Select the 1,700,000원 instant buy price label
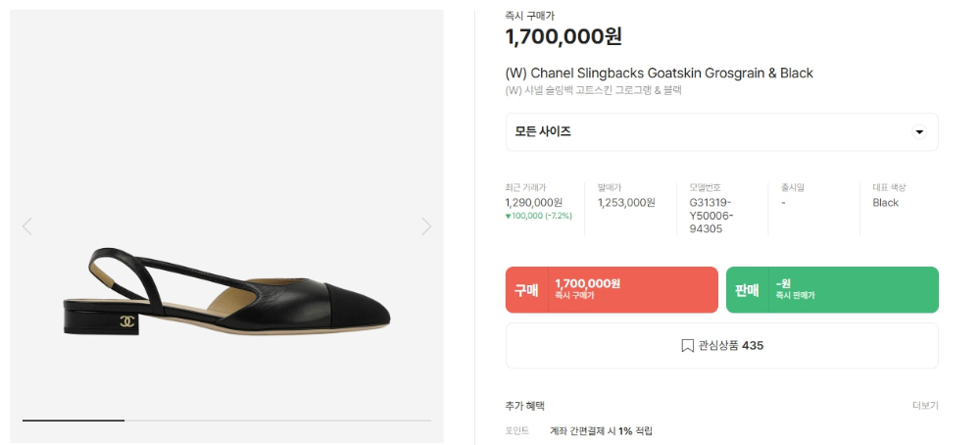This screenshot has height=445, width=980. [x=563, y=36]
